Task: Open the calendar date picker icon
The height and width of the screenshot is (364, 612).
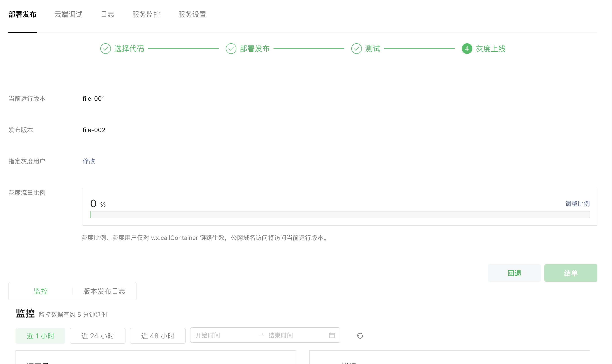Action: coord(332,335)
